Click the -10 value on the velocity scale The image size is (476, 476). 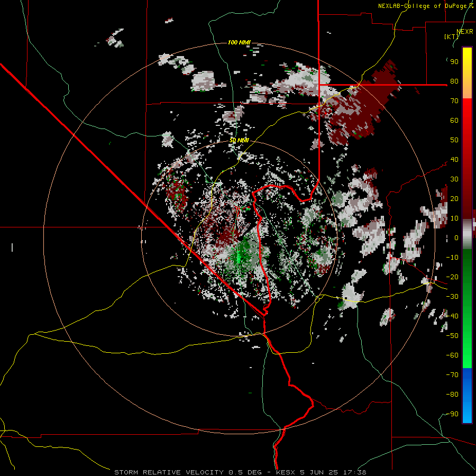coord(452,258)
